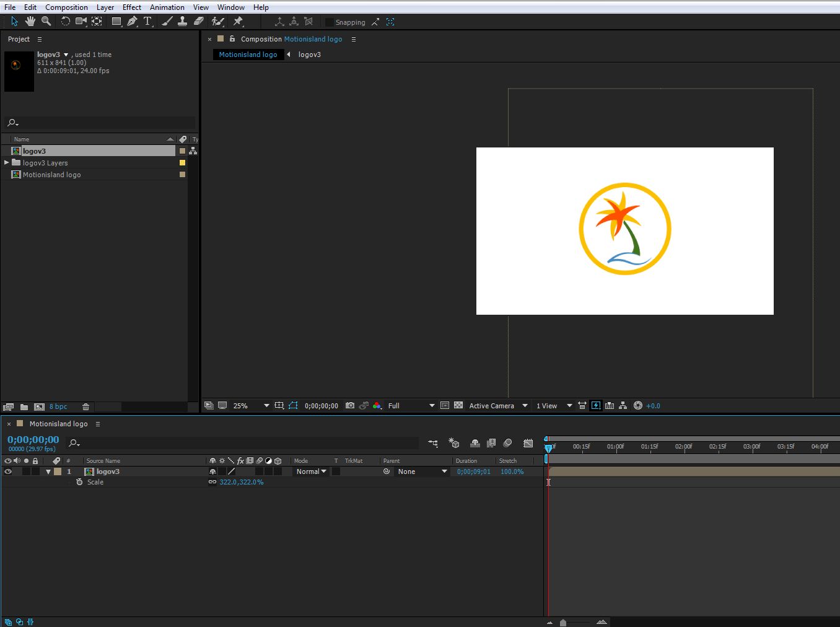Click the logov3 breadcrumb in viewer
This screenshot has height=627, width=840.
click(x=310, y=55)
